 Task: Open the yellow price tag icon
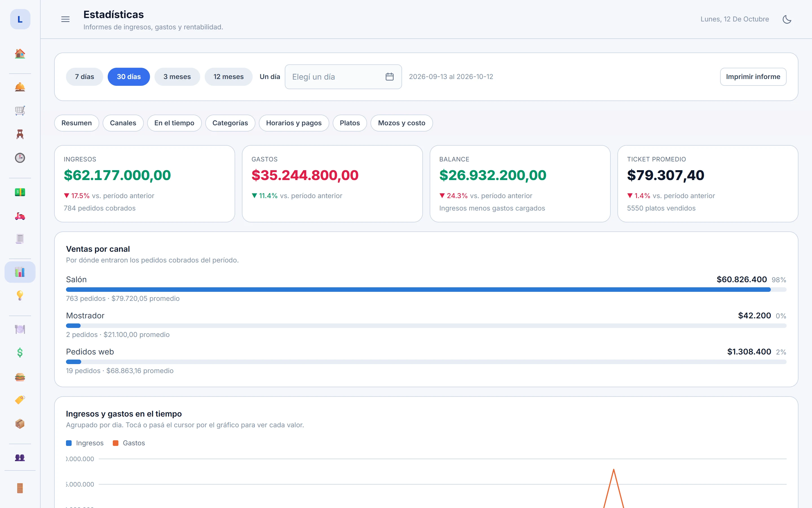pos(20,400)
